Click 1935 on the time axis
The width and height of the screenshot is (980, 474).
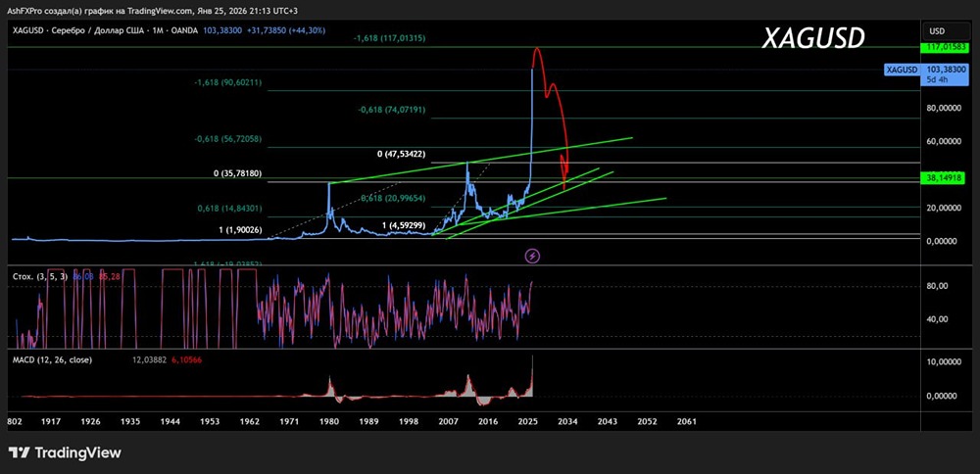130,421
